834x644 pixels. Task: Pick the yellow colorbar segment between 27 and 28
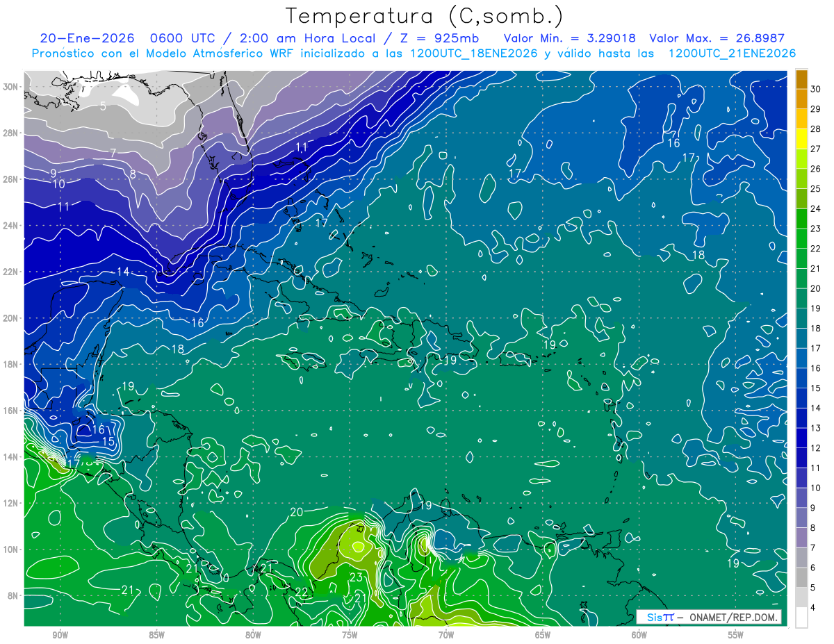point(802,138)
